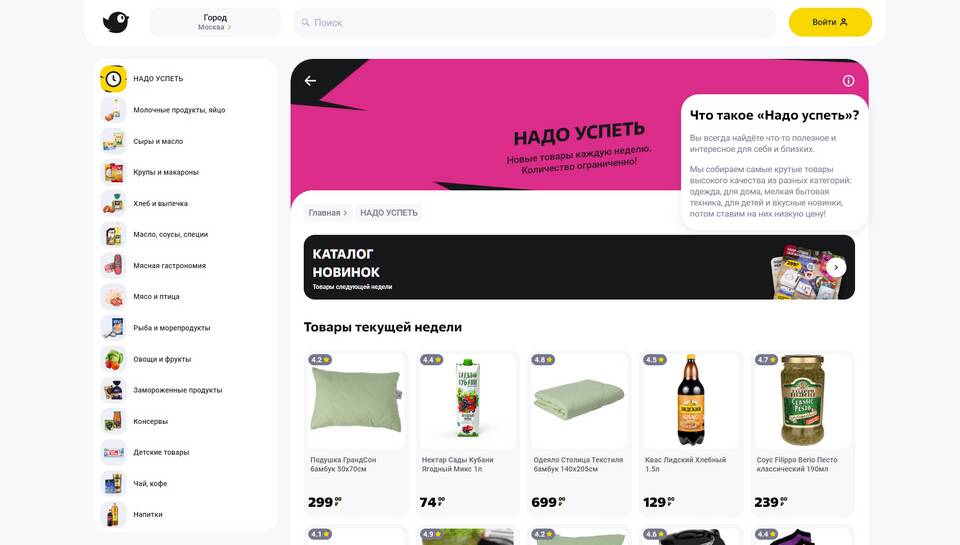
Task: Open the Овощи и фрукты category icon
Action: [x=113, y=359]
